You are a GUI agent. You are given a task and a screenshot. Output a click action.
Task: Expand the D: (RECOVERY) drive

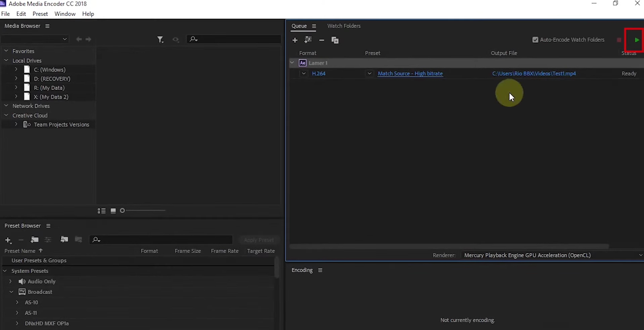tap(16, 78)
